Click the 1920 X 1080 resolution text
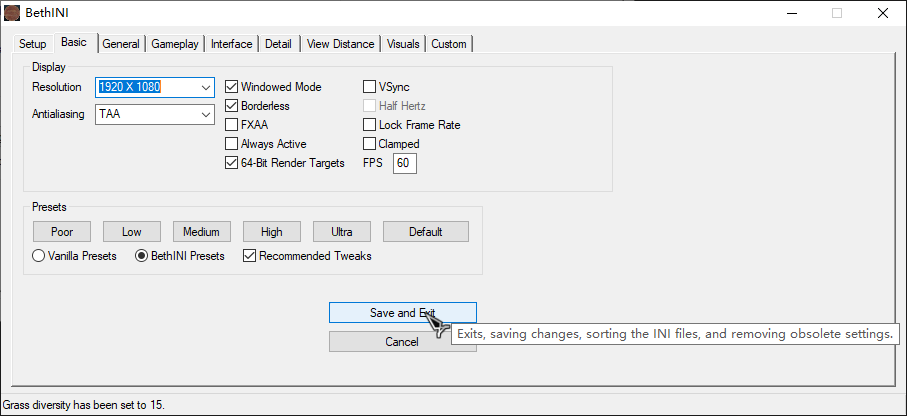 click(130, 87)
